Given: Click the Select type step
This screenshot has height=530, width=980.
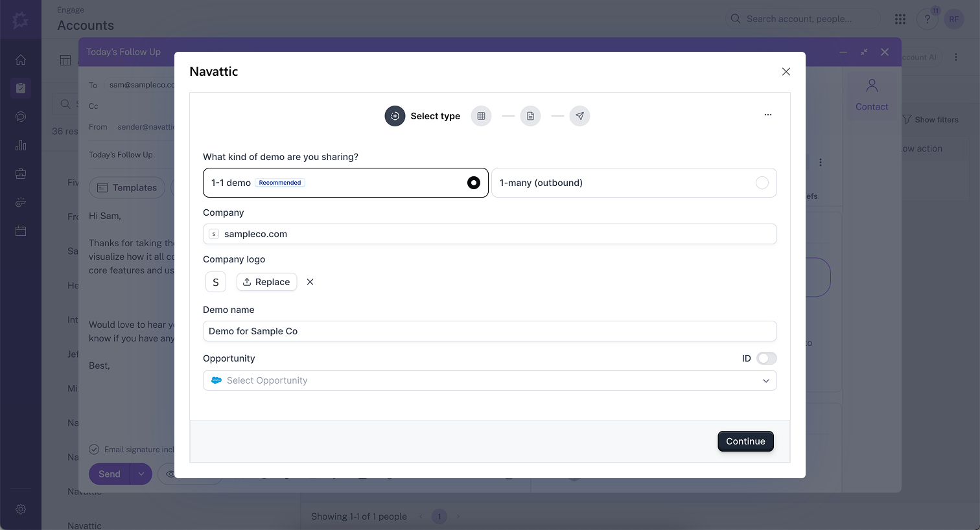Looking at the screenshot, I should [x=423, y=116].
